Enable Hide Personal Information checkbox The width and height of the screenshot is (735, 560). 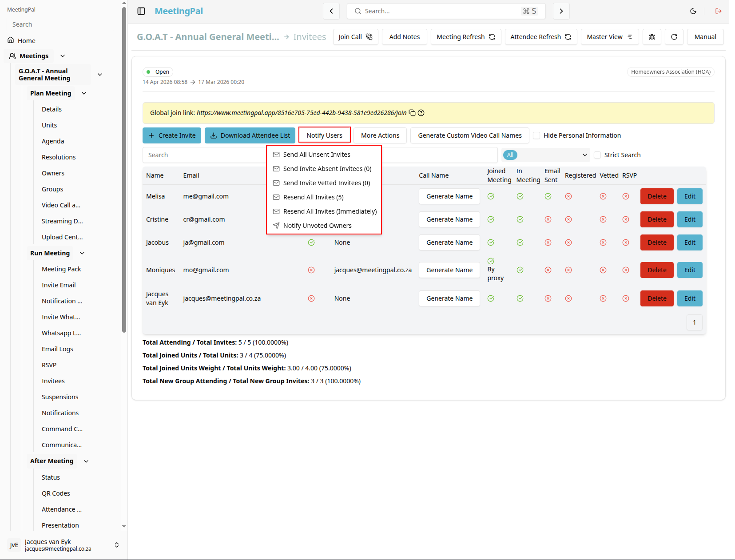[x=536, y=135]
